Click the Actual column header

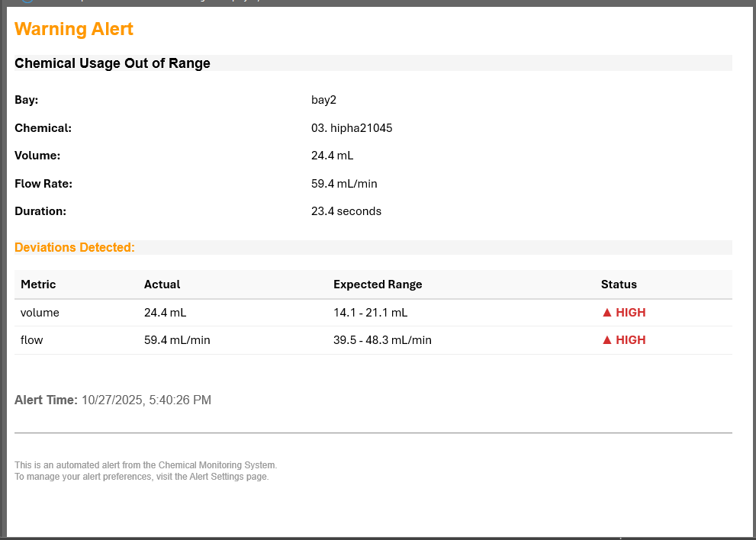click(162, 284)
